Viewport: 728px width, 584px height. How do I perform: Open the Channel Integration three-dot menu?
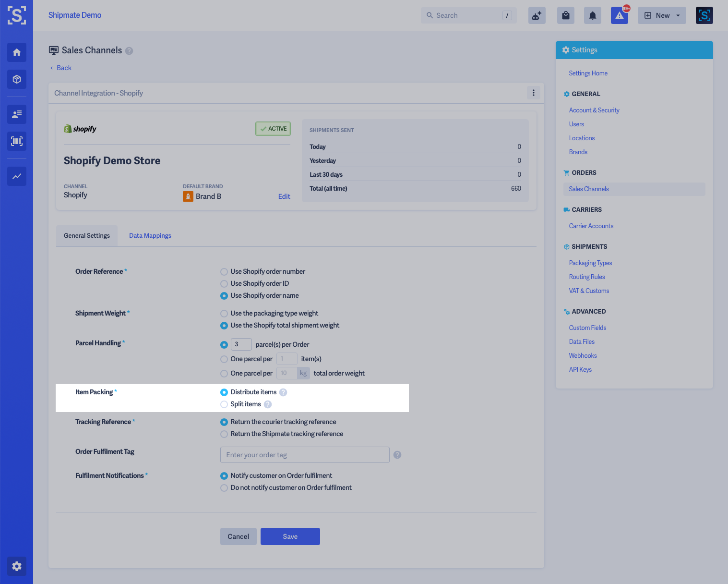(x=533, y=93)
